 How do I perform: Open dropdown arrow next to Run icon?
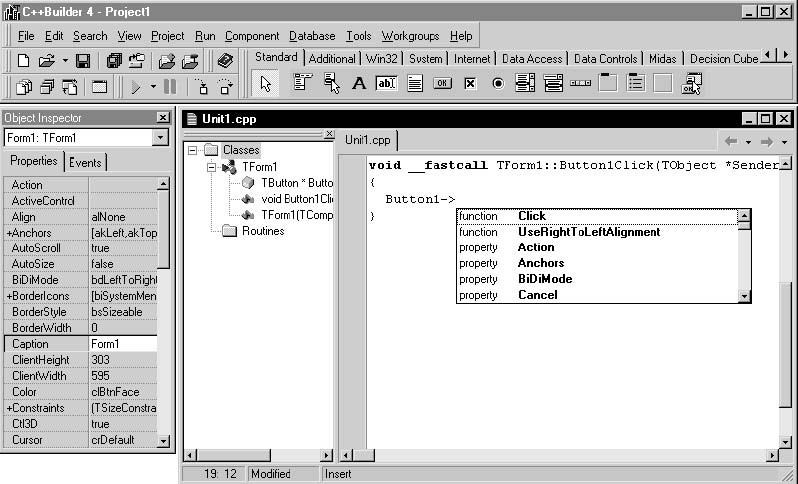coord(153,87)
